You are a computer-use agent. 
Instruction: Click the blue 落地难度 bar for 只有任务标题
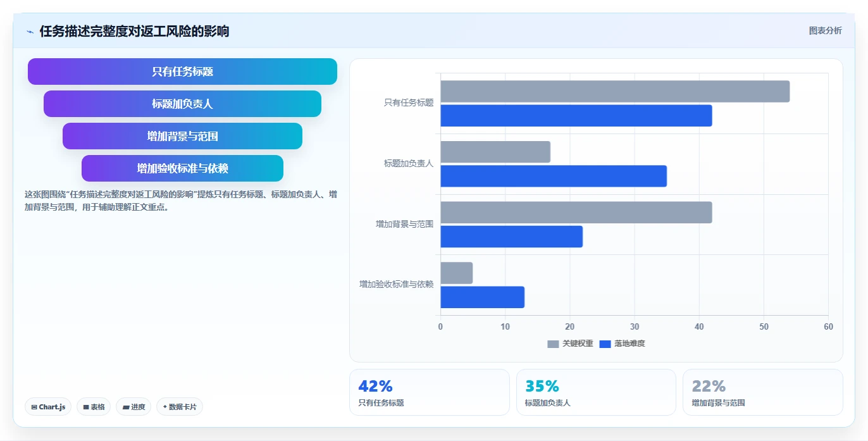point(576,116)
